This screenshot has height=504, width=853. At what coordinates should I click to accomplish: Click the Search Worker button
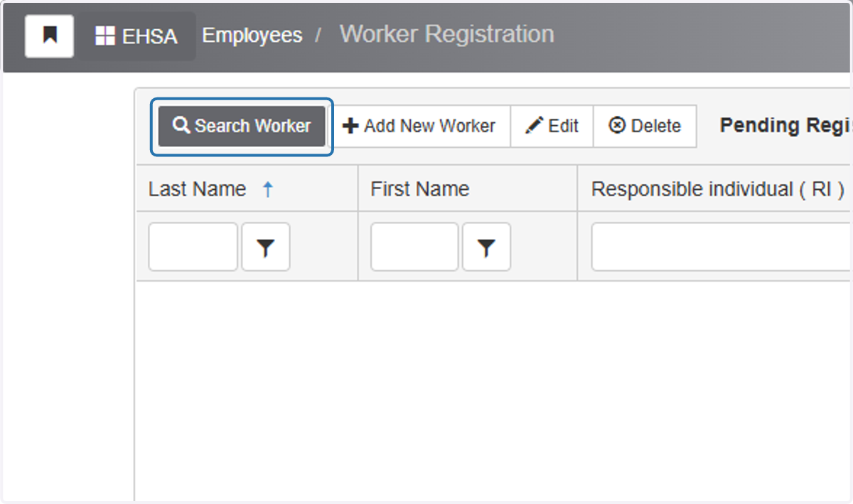coord(242,127)
